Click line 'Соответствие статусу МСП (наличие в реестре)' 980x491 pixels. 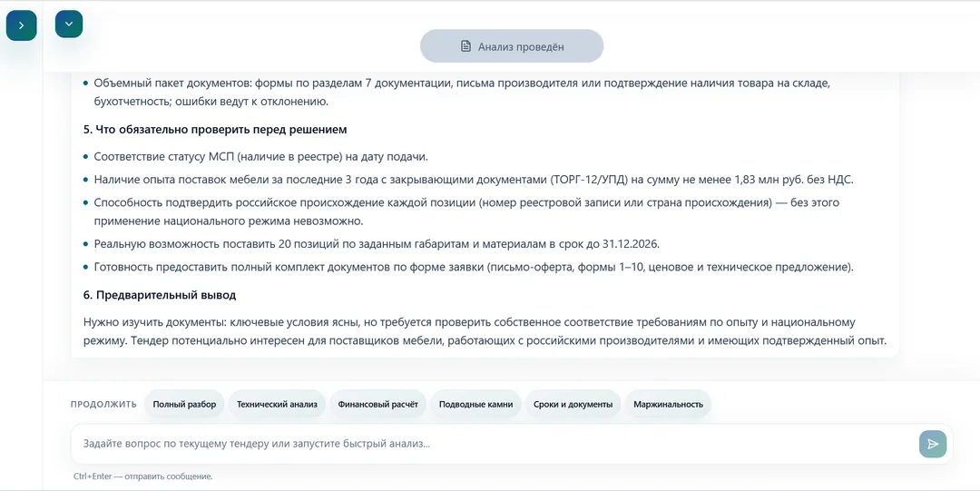pos(260,156)
